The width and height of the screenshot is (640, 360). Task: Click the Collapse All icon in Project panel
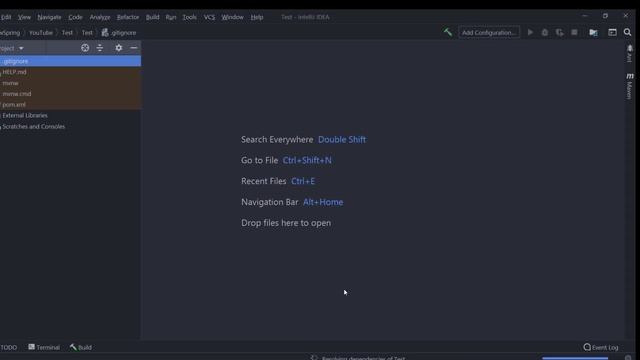pyautogui.click(x=100, y=48)
